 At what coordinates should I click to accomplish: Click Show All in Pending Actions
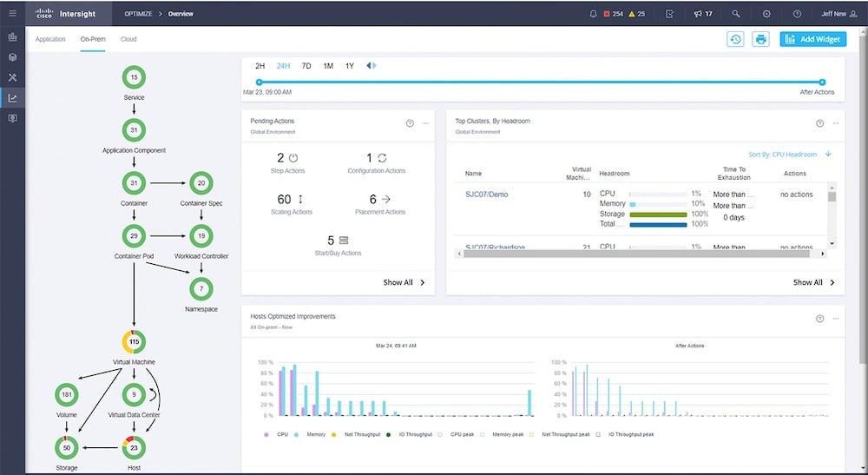(404, 282)
